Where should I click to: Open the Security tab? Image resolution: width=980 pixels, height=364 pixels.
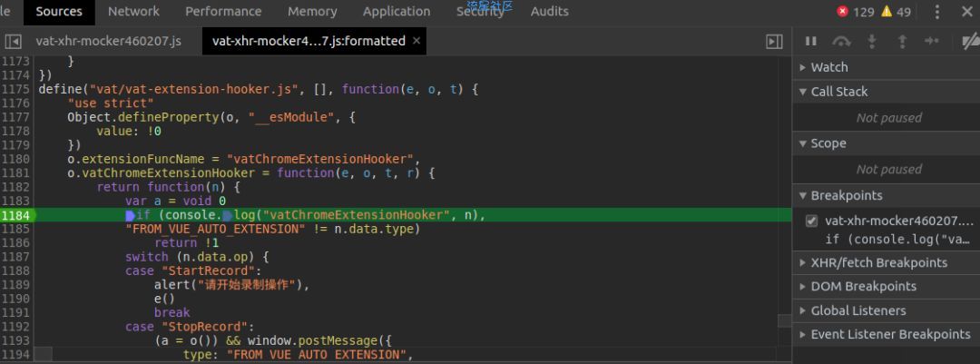(479, 12)
